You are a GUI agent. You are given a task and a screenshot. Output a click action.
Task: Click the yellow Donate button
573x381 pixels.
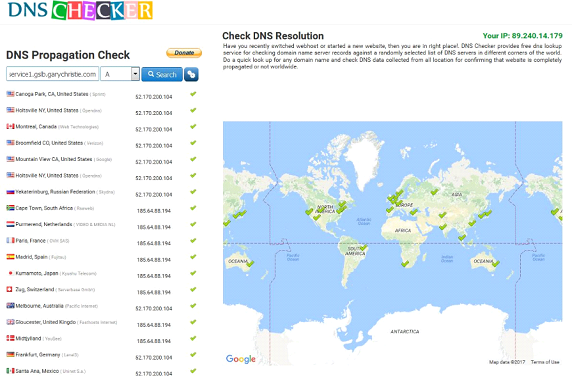tap(184, 53)
